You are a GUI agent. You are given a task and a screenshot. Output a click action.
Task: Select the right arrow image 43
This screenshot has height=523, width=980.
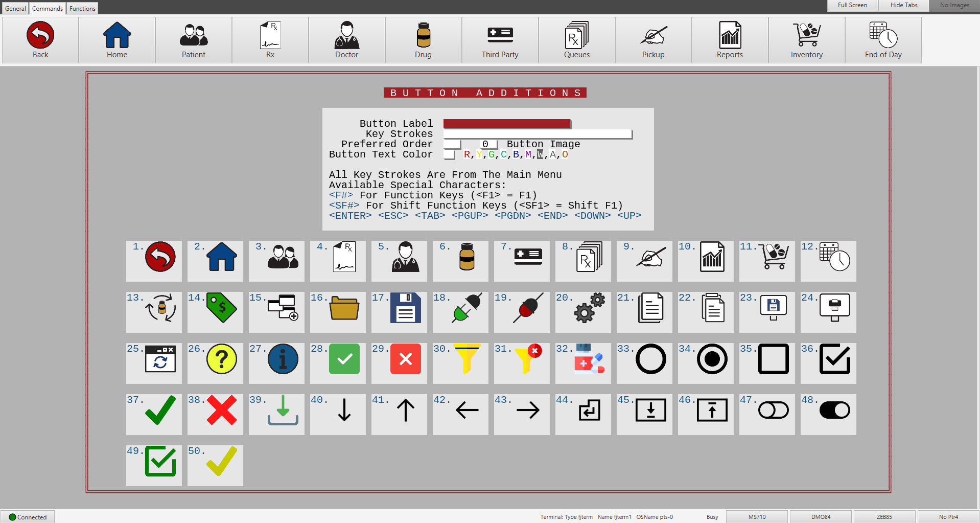(527, 410)
